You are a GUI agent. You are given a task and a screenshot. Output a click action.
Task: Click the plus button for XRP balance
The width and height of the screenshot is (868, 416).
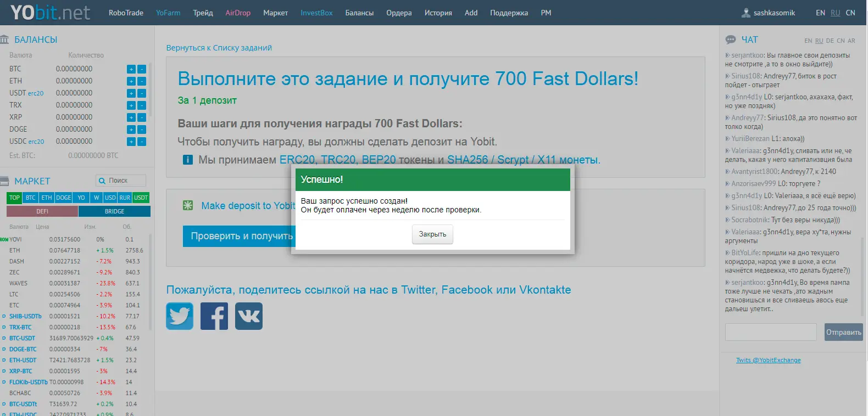pos(131,117)
